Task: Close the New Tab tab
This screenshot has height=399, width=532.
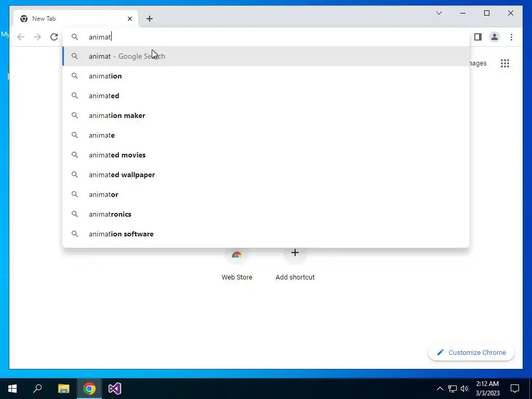Action: coord(129,19)
